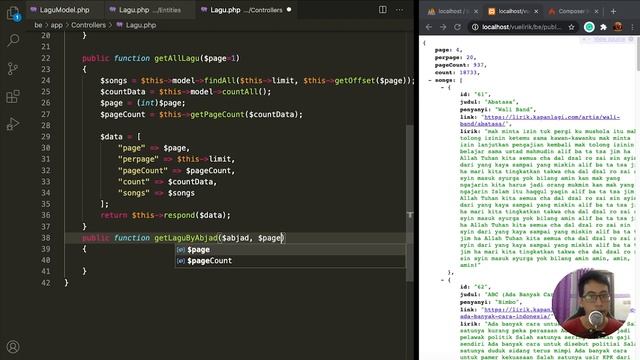Open the Extensions view
This screenshot has width=640, height=360.
pyautogui.click(x=13, y=96)
